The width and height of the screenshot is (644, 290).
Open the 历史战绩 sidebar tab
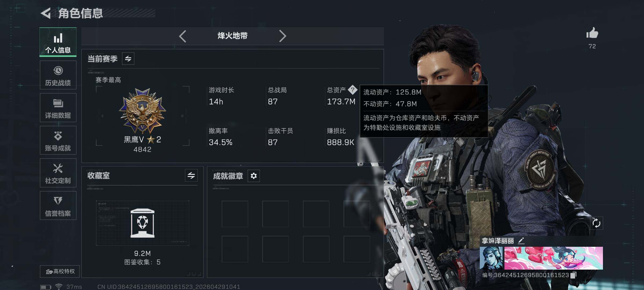(x=58, y=75)
